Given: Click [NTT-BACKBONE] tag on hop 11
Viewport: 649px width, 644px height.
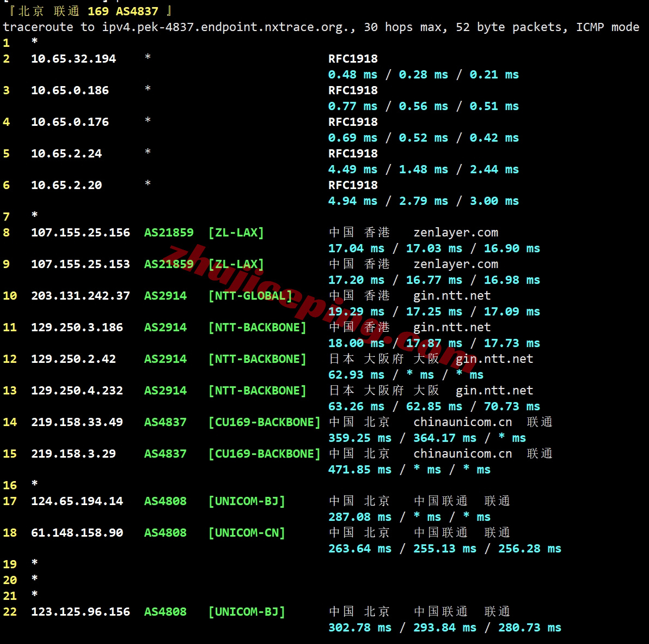Looking at the screenshot, I should pyautogui.click(x=257, y=327).
